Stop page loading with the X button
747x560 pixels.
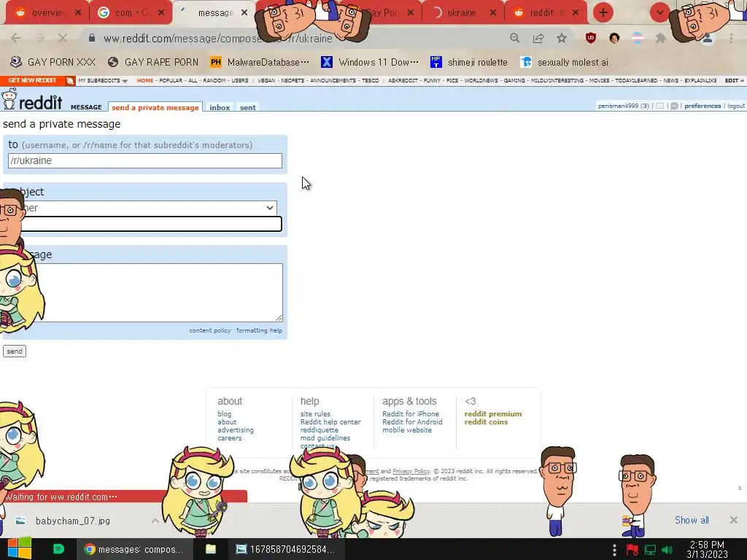[x=63, y=38]
